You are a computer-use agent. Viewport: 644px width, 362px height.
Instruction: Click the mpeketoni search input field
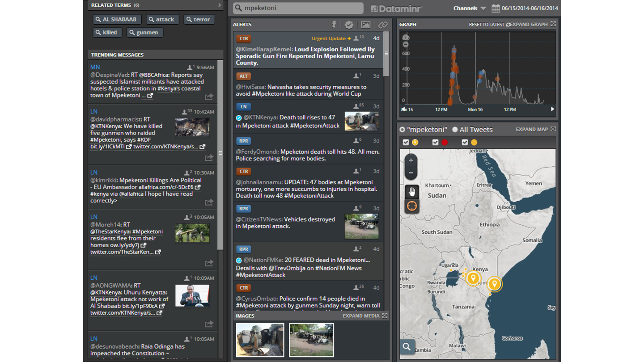click(x=298, y=8)
